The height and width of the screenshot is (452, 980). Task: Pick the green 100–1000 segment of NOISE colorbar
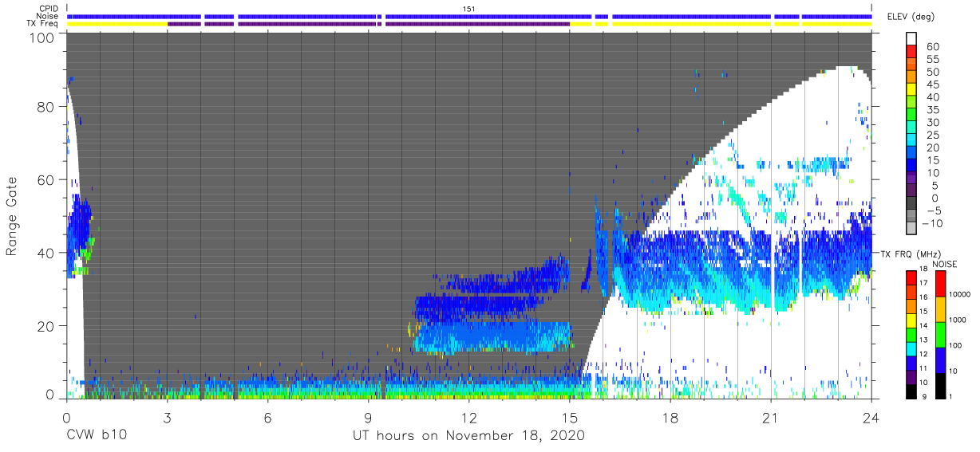point(942,334)
